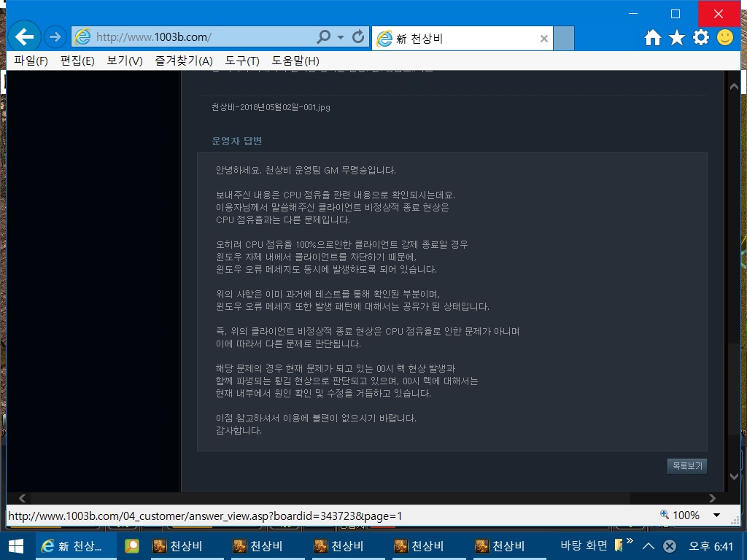This screenshot has height=560, width=747.
Task: Click the circled X tray icon
Action: tap(670, 545)
